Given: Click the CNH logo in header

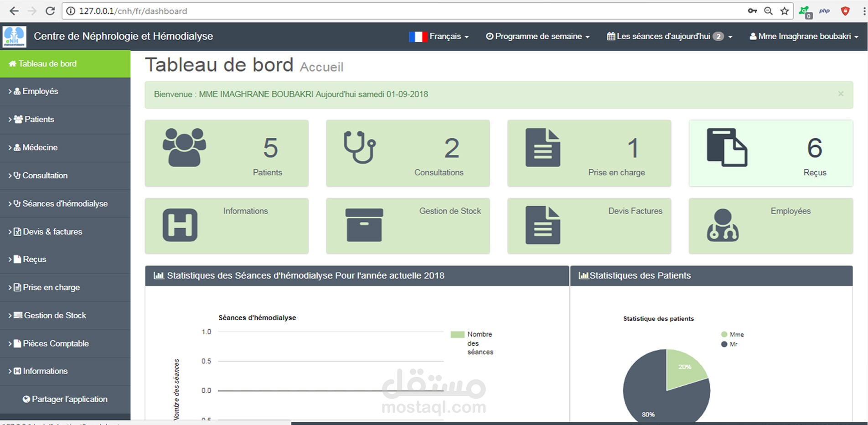Looking at the screenshot, I should click(14, 36).
